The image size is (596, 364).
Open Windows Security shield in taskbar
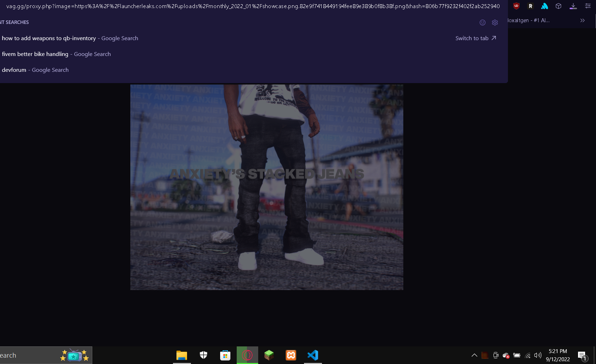click(x=204, y=355)
